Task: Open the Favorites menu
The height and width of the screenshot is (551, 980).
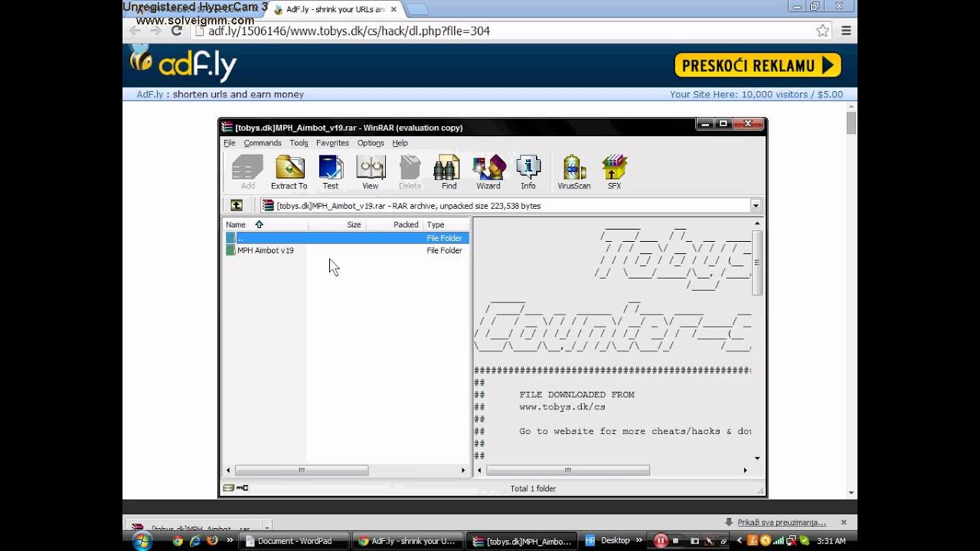Action: tap(332, 143)
